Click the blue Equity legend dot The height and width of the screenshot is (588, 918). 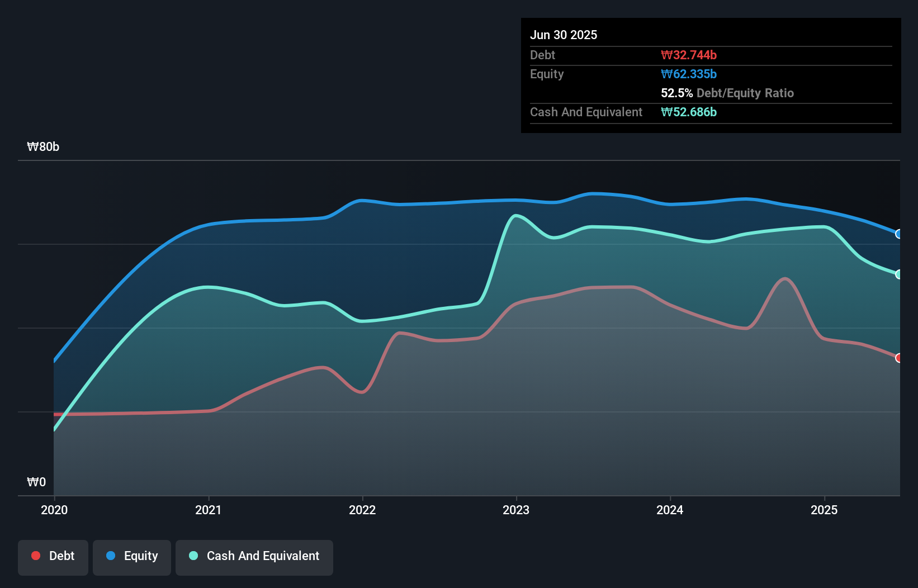point(111,556)
